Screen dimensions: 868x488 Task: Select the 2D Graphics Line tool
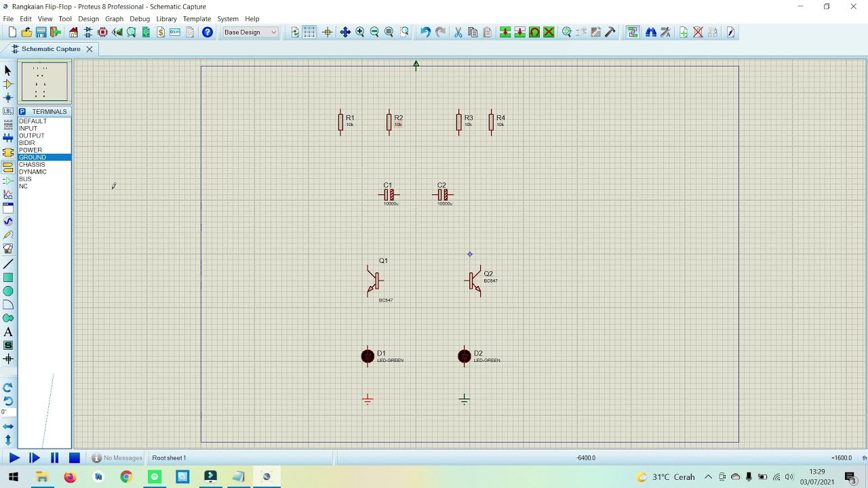[x=8, y=264]
